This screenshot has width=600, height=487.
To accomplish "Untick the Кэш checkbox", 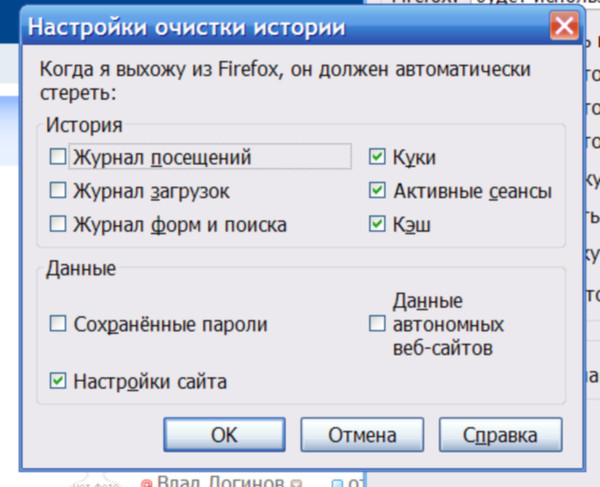I will [x=377, y=224].
